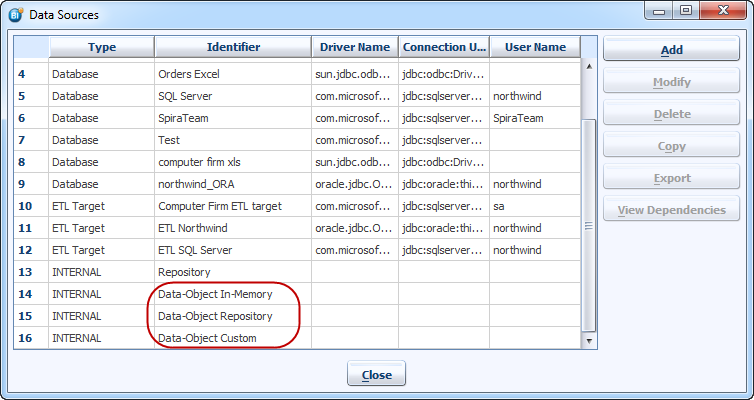Maximize the Data Sources window
Viewport: 754px width, 400px height.
pyautogui.click(x=686, y=11)
